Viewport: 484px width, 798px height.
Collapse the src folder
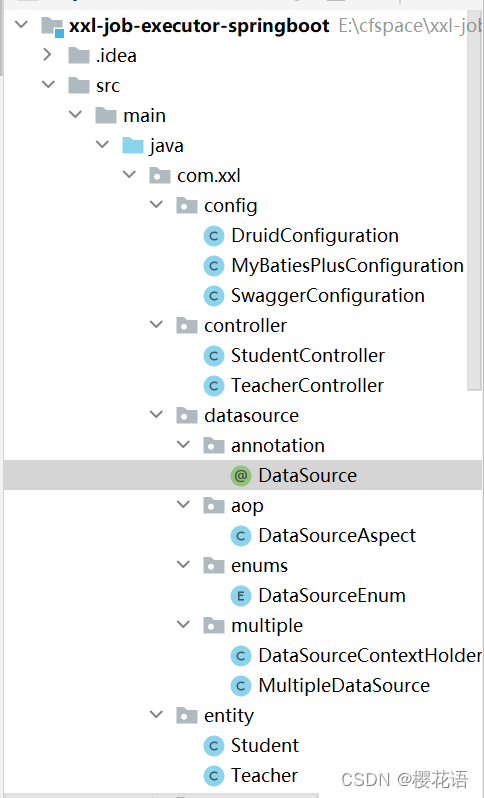pos(48,84)
